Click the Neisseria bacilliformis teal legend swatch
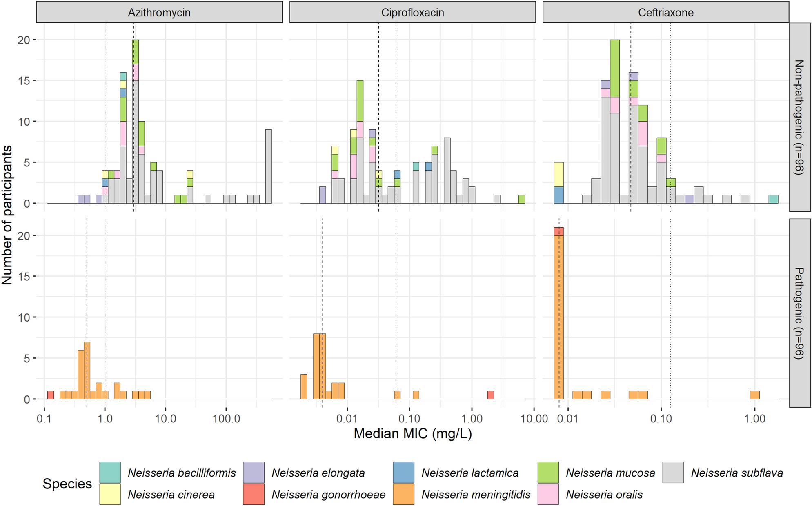The height and width of the screenshot is (506, 812). [110, 473]
